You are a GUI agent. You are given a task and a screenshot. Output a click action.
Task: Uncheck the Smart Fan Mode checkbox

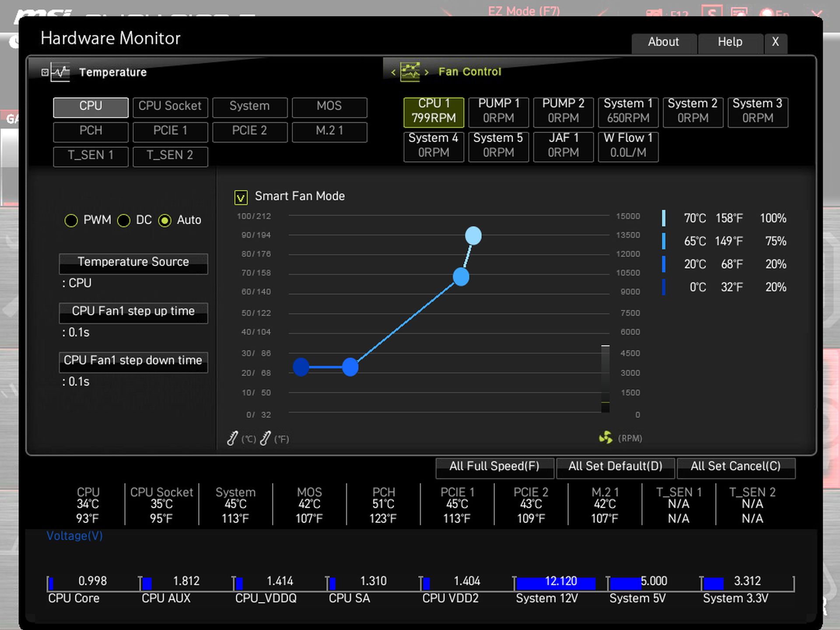click(x=241, y=197)
